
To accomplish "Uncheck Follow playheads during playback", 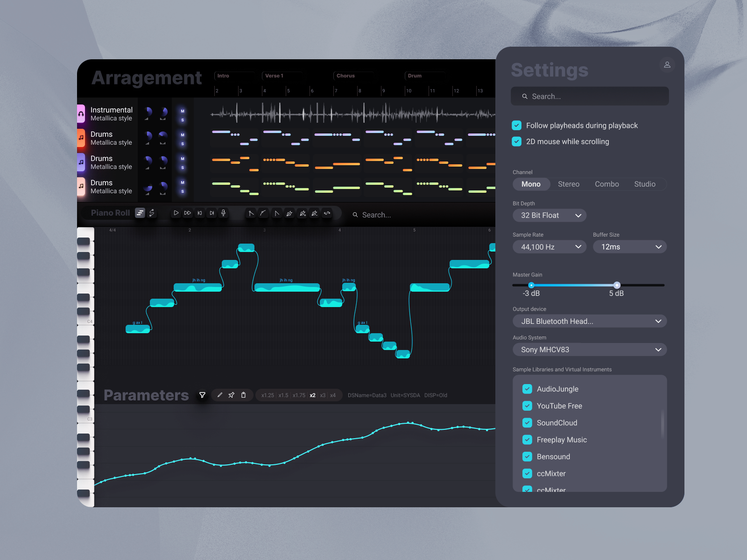I will click(516, 125).
